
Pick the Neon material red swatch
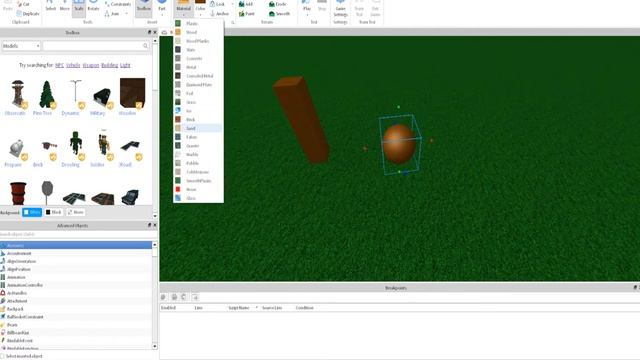pos(178,189)
